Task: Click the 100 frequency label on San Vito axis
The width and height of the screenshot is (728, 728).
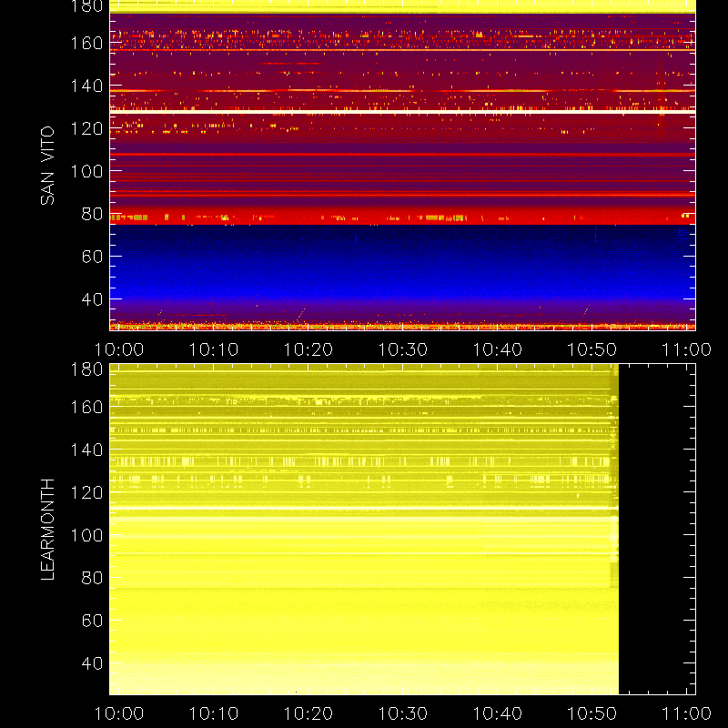Action: click(x=86, y=171)
